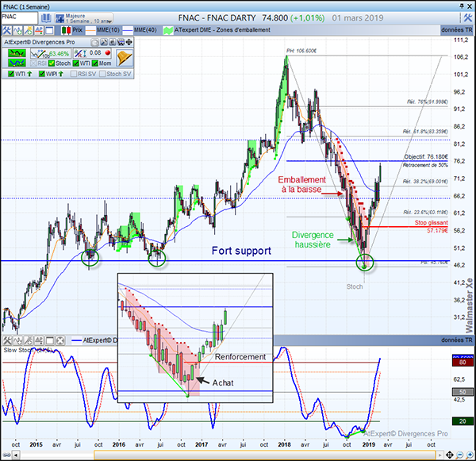Viewport: 476px width, 461px height.
Task: Click the MME(40) blue line swatch
Action: pos(128,30)
